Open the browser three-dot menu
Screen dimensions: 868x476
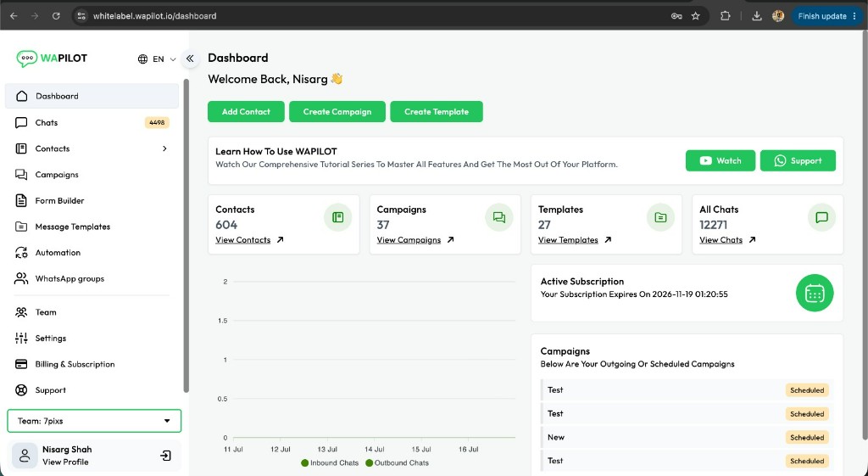[856, 16]
